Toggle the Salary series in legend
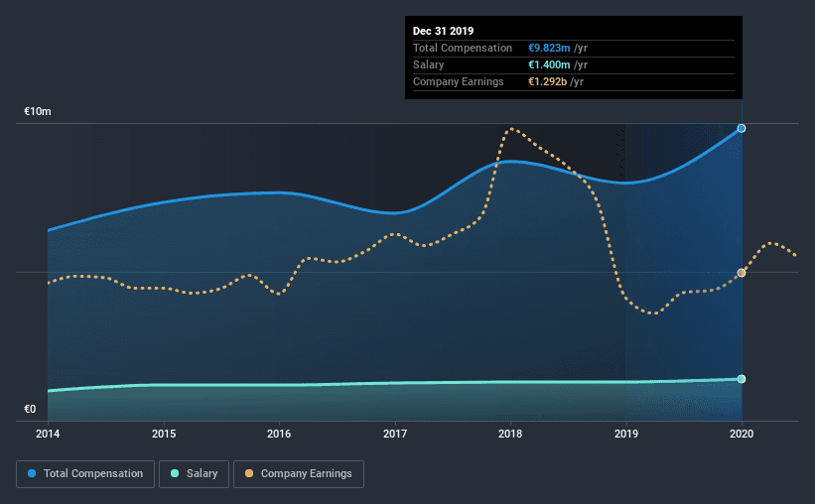The width and height of the screenshot is (815, 504). click(x=195, y=474)
